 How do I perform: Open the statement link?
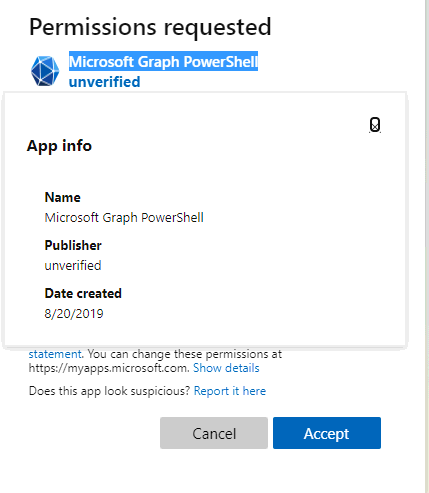pyautogui.click(x=55, y=354)
